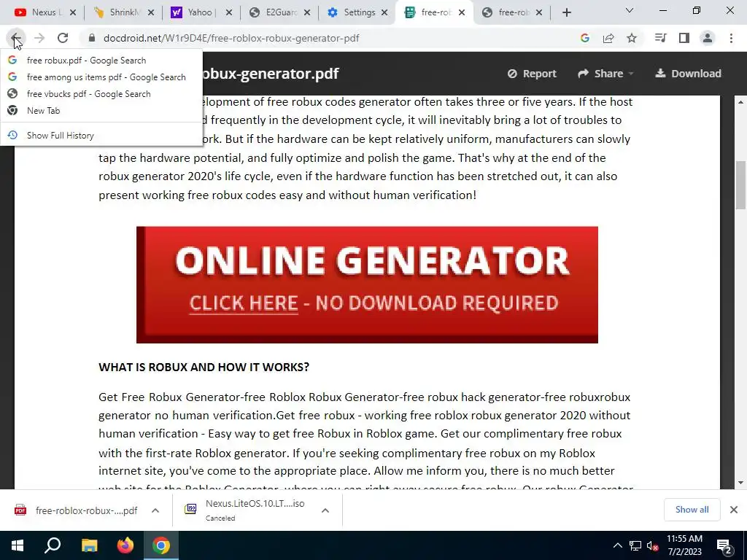Open a new tab with the plus button

[566, 13]
